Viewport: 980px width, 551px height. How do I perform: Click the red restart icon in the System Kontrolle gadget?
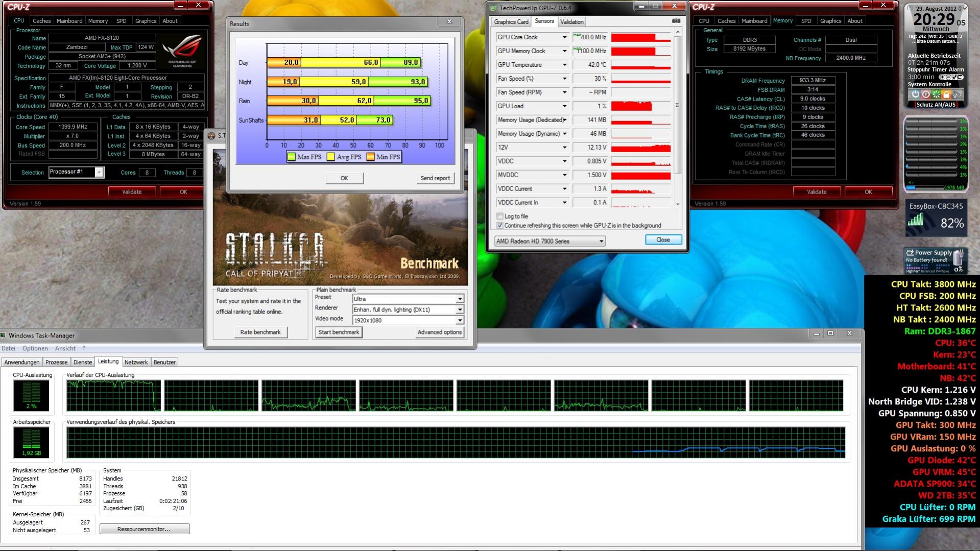[926, 94]
